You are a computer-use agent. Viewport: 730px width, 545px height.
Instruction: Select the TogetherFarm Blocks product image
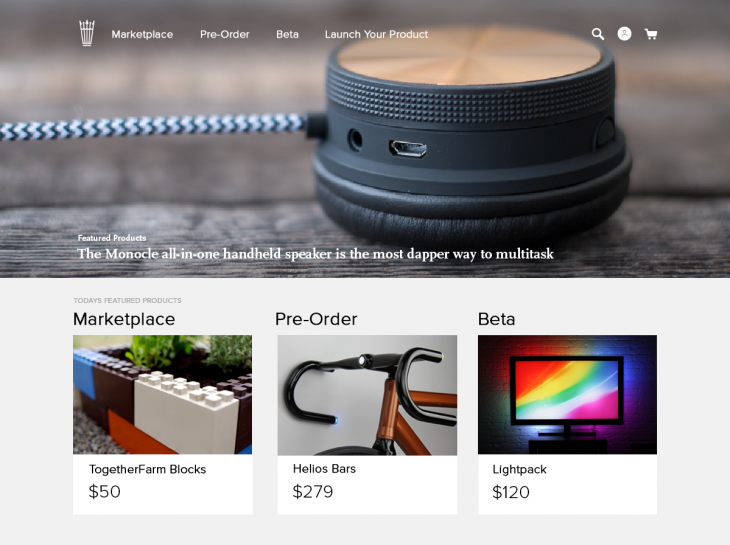[x=162, y=395]
